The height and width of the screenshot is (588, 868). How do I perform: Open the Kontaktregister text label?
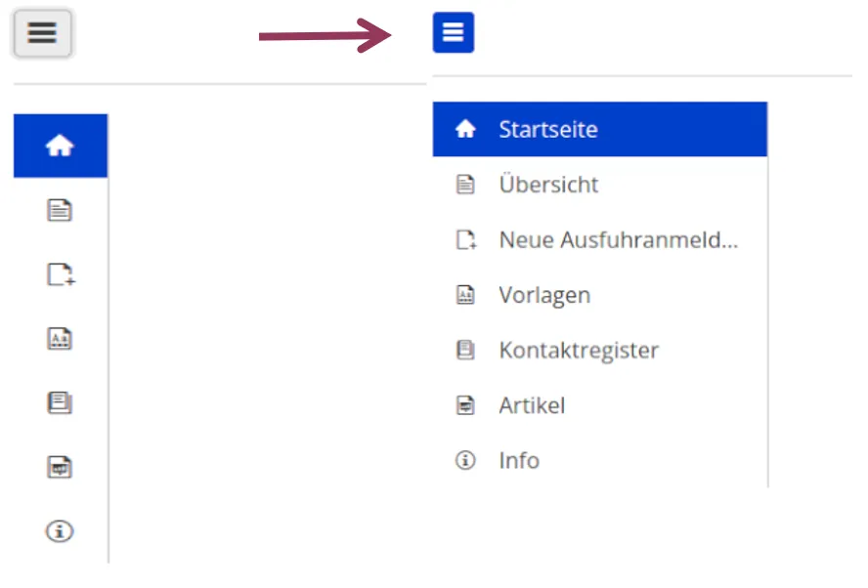point(579,350)
